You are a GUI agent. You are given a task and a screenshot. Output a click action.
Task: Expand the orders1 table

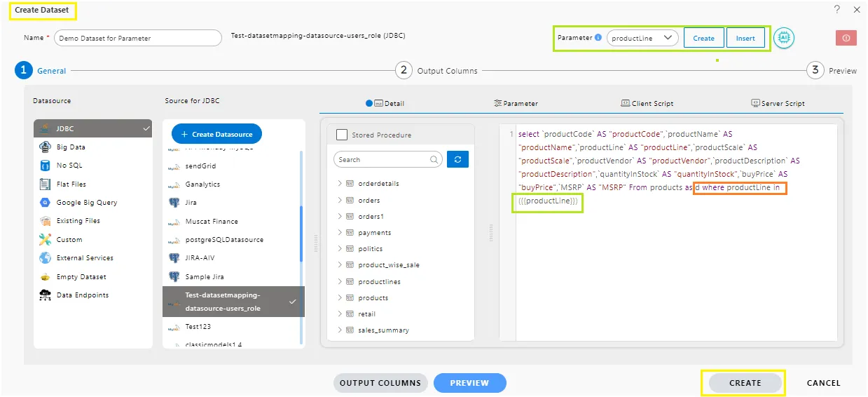pyautogui.click(x=340, y=216)
